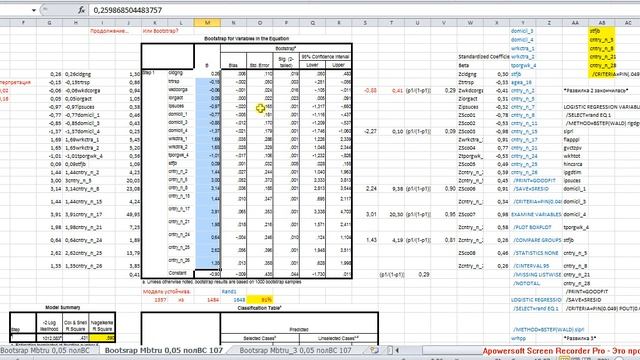The width and height of the screenshot is (640, 360).
Task: Click the cell '*Развилка 2 закончилась*'
Action: [x=596, y=91]
